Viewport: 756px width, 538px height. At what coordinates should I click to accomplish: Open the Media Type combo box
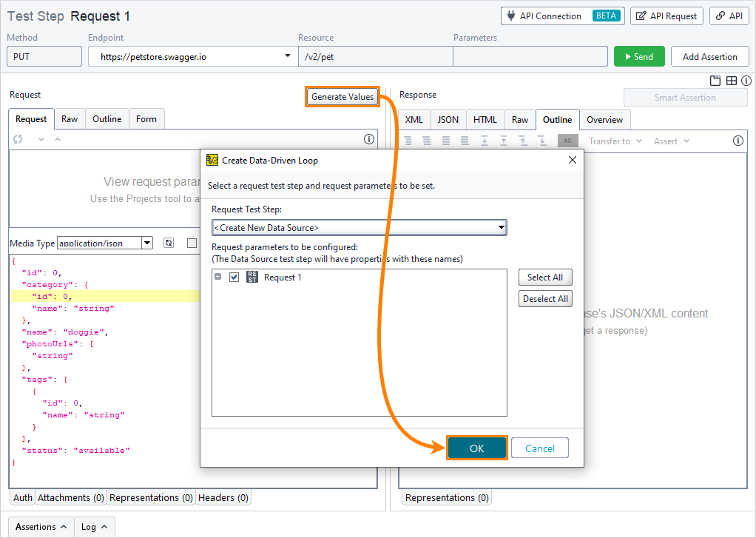point(147,242)
